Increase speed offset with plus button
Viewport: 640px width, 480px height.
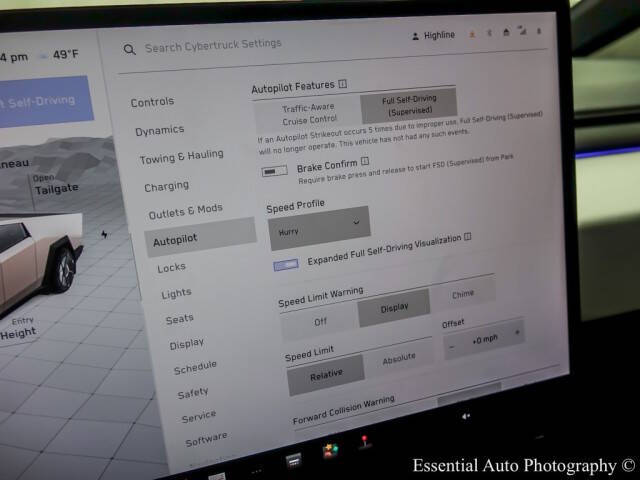tap(516, 333)
